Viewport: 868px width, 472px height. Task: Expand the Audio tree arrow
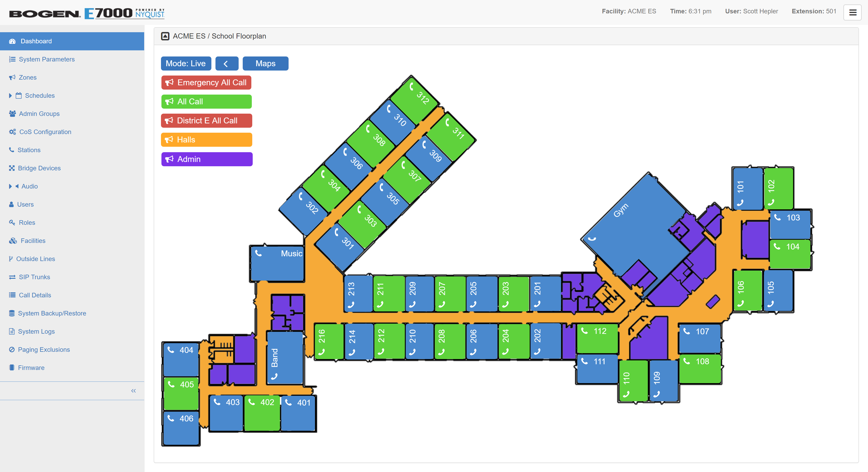(x=10, y=186)
